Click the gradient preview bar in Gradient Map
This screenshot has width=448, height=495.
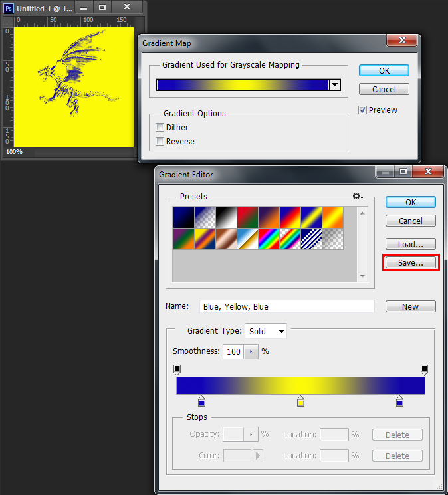click(243, 85)
